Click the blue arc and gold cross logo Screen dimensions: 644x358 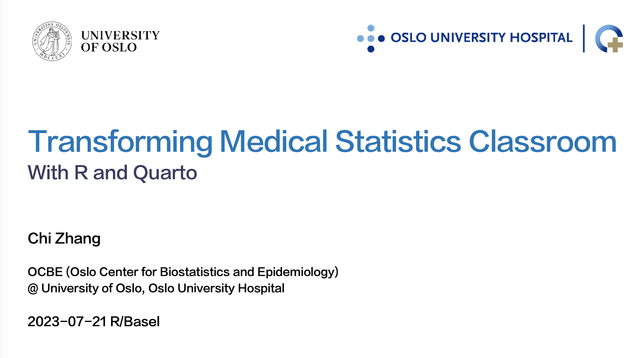coord(609,39)
